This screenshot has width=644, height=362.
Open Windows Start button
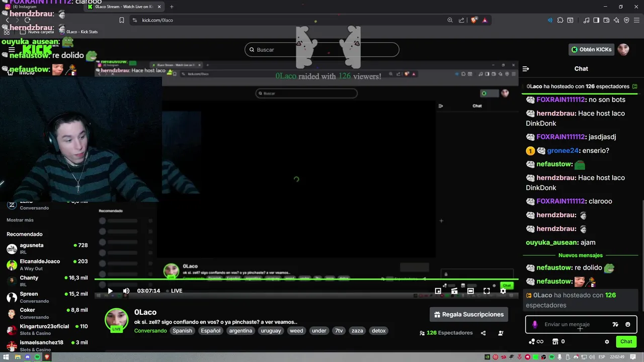(7, 357)
